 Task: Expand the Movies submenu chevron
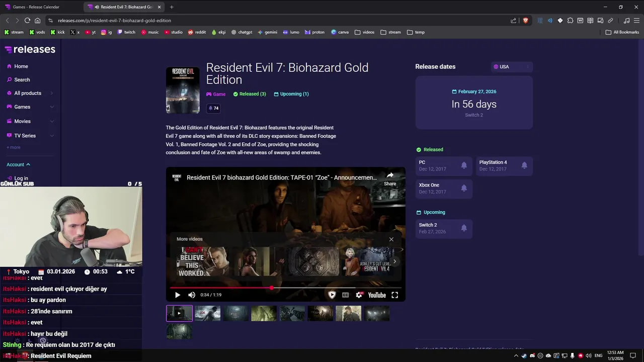(52, 121)
